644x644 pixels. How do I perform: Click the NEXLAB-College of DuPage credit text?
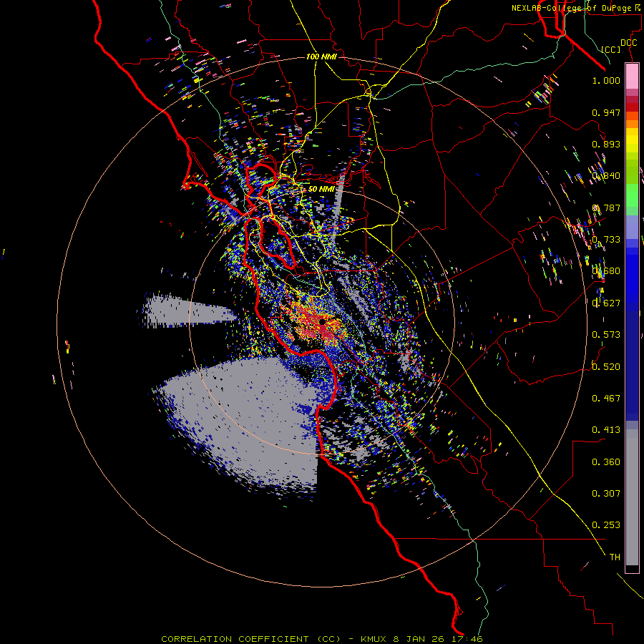coord(577,8)
